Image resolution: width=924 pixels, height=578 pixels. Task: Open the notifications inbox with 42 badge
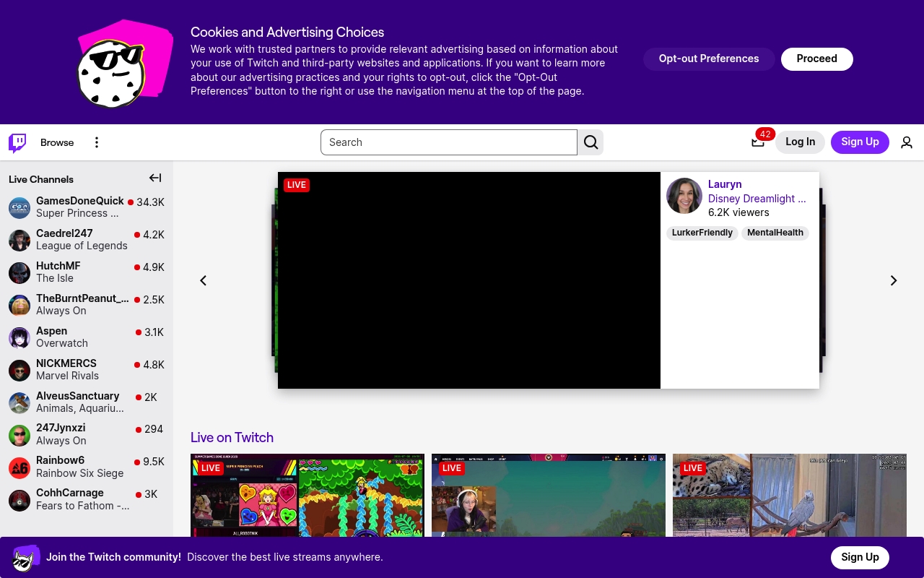tap(757, 142)
